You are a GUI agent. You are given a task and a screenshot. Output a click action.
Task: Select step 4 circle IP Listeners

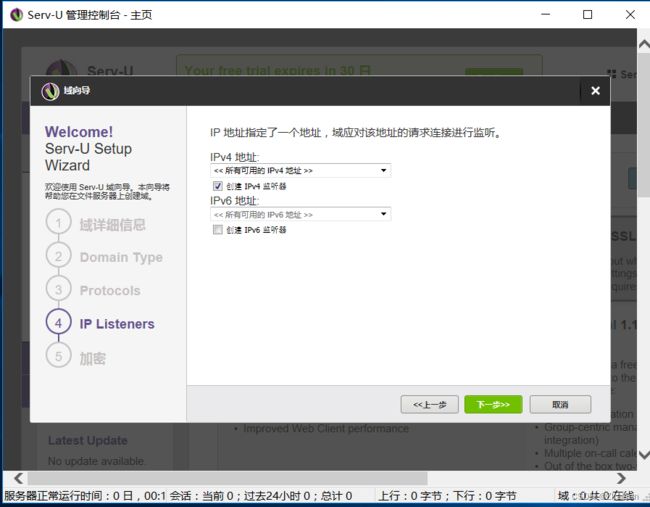(x=58, y=323)
